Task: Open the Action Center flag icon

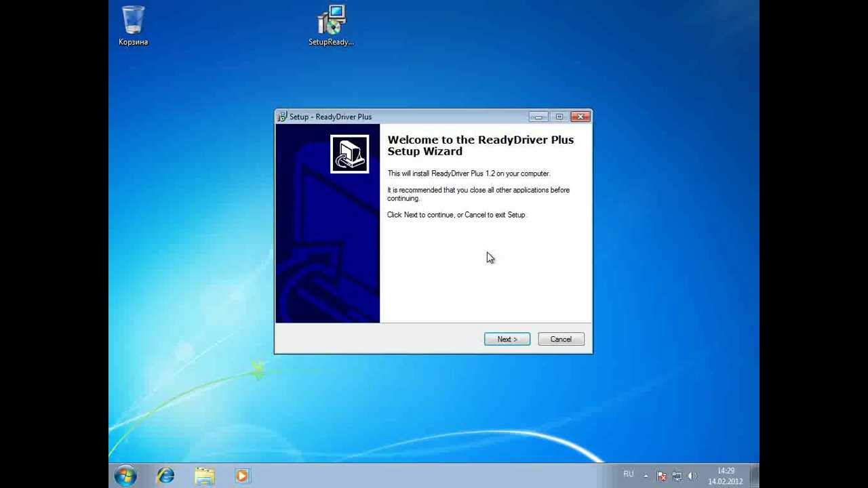Action: click(662, 476)
